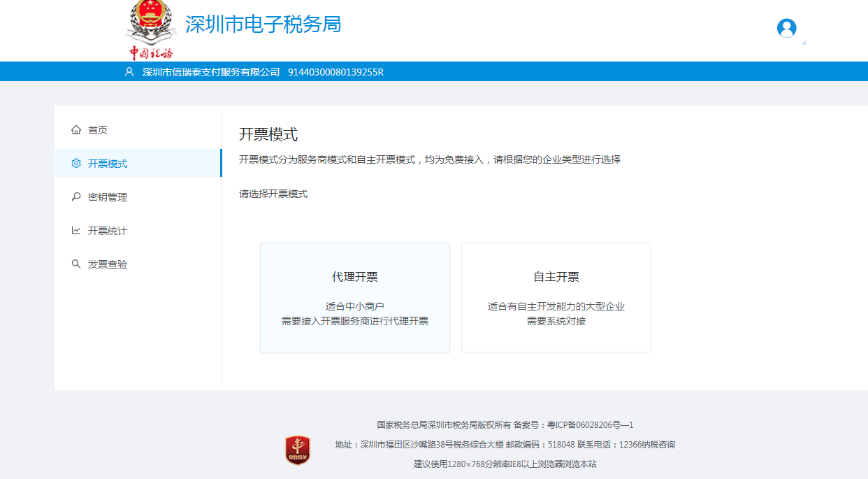Click the magnifier icon for 发票查验
Screen dimensions: 868x479
(x=76, y=264)
